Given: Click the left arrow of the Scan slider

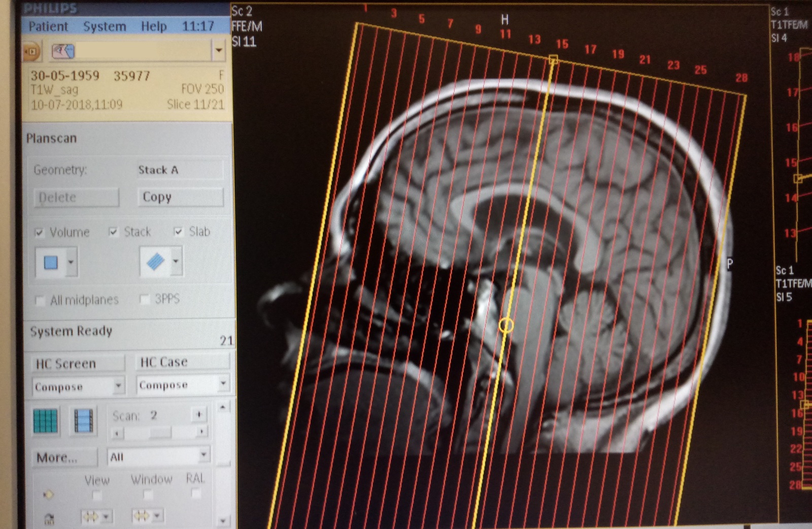Looking at the screenshot, I should point(117,433).
